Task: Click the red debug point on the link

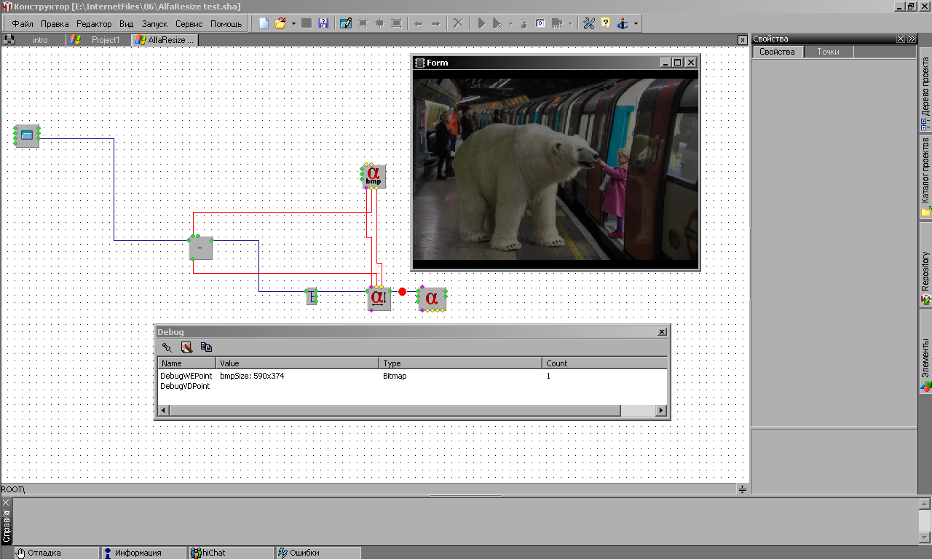Action: (x=402, y=292)
